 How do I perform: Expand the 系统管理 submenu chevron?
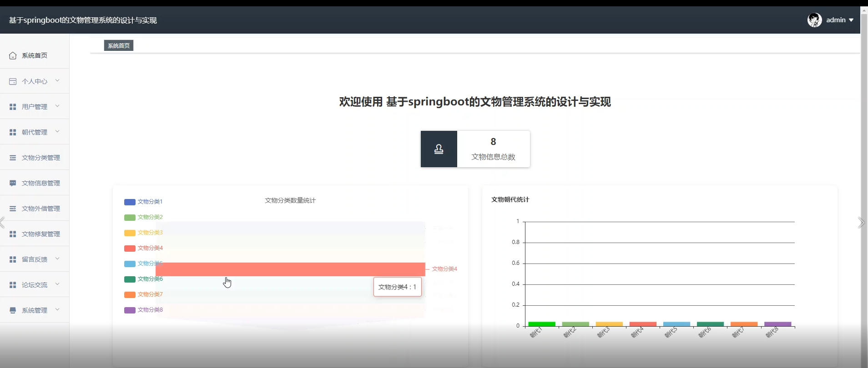tap(57, 310)
